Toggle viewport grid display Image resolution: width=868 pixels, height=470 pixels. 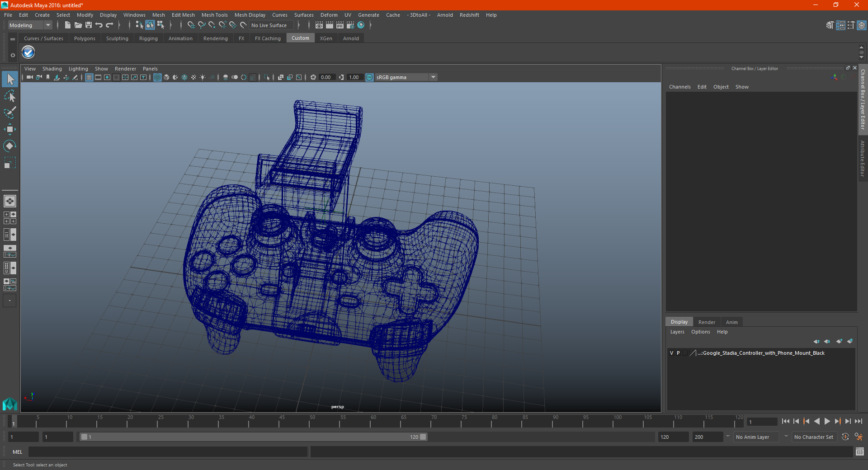[89, 77]
